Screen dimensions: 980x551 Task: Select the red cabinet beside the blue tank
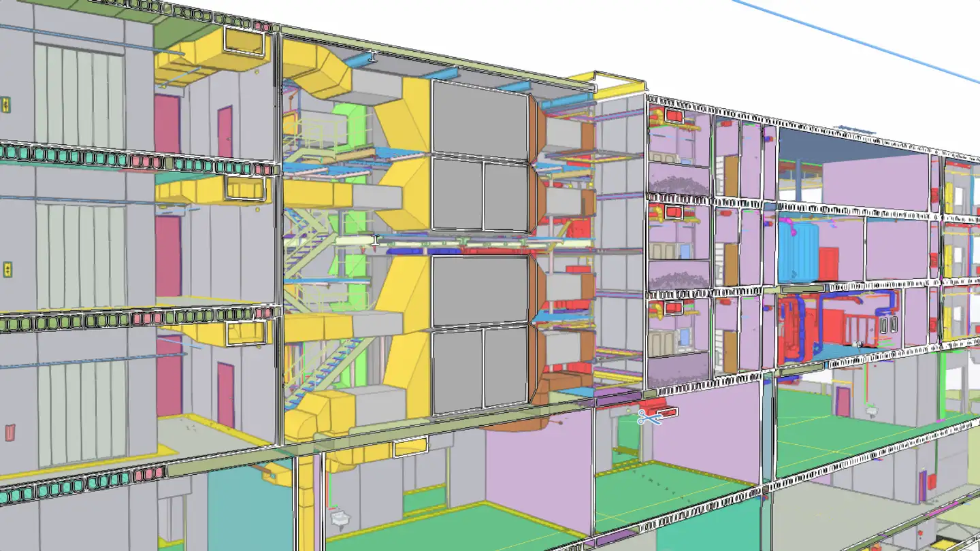828,264
